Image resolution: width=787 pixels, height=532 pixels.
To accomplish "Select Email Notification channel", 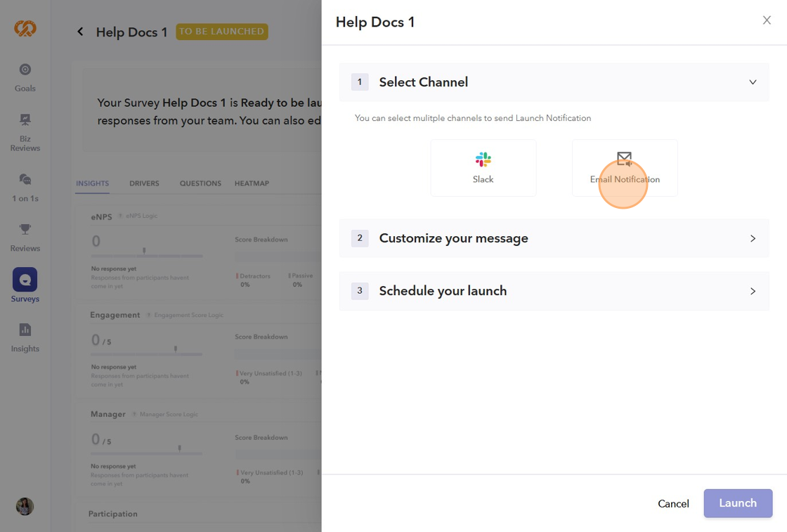I will click(625, 168).
